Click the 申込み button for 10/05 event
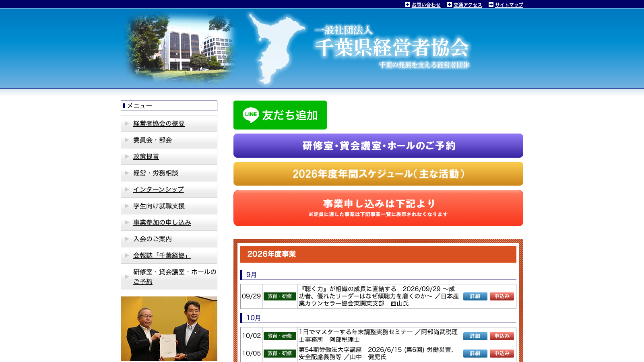Image resolution: width=644 pixels, height=362 pixels. tap(502, 354)
